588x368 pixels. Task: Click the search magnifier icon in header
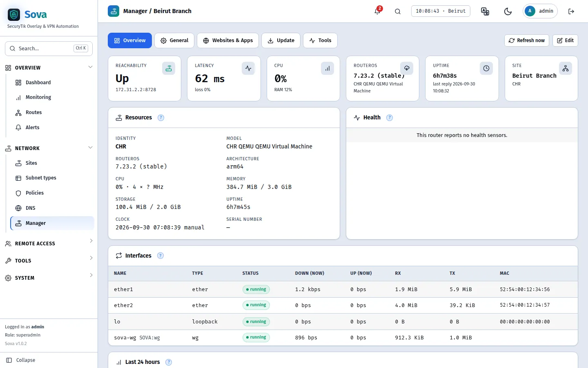398,11
